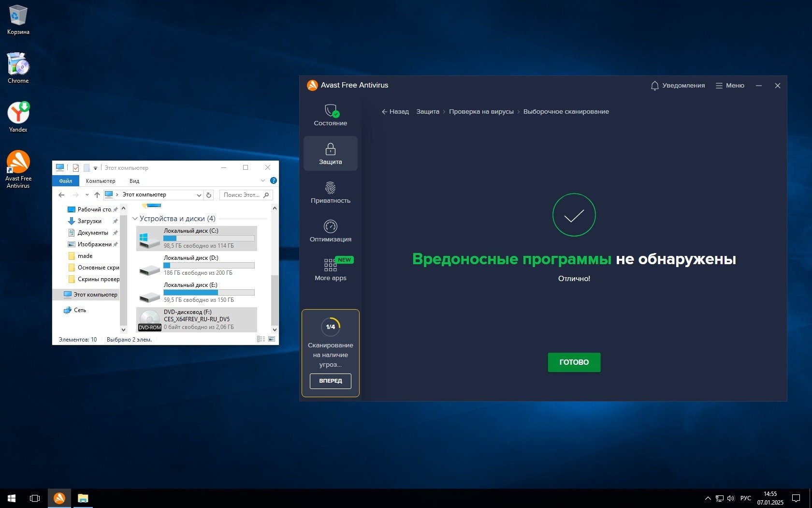
Task: Open the Avast Состояние status section
Action: (330, 115)
